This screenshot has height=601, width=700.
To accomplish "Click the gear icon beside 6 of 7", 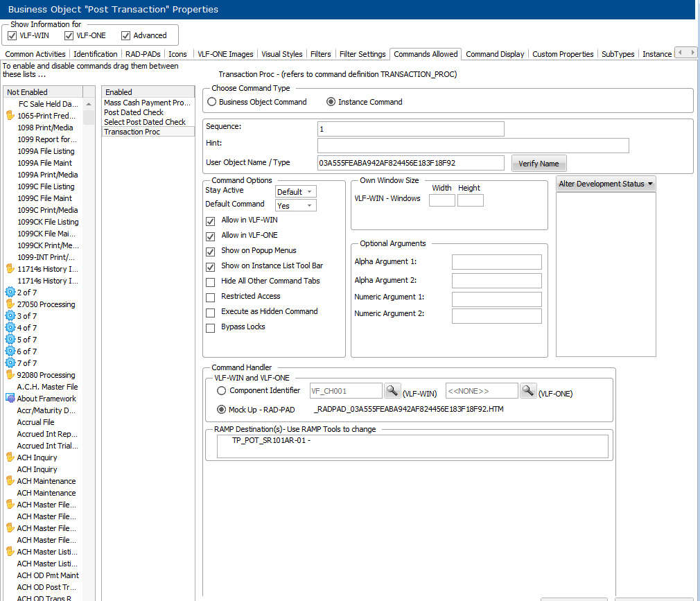I will (10, 351).
